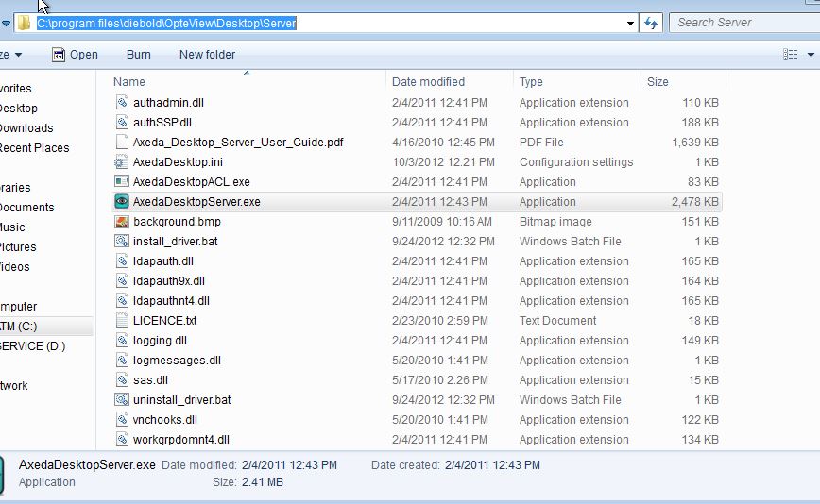Sort files by Size column
The height and width of the screenshot is (504, 820).
click(658, 81)
